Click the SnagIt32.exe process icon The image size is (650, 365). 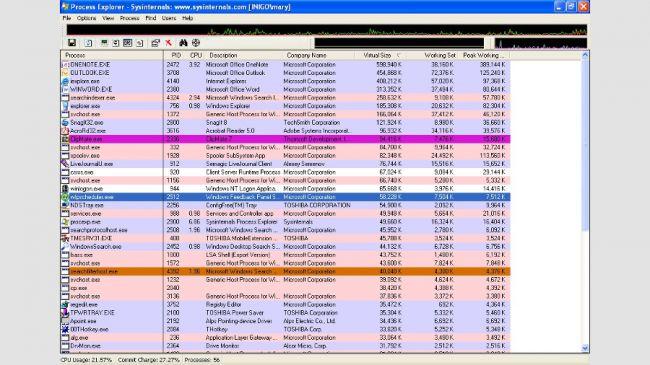coord(65,123)
